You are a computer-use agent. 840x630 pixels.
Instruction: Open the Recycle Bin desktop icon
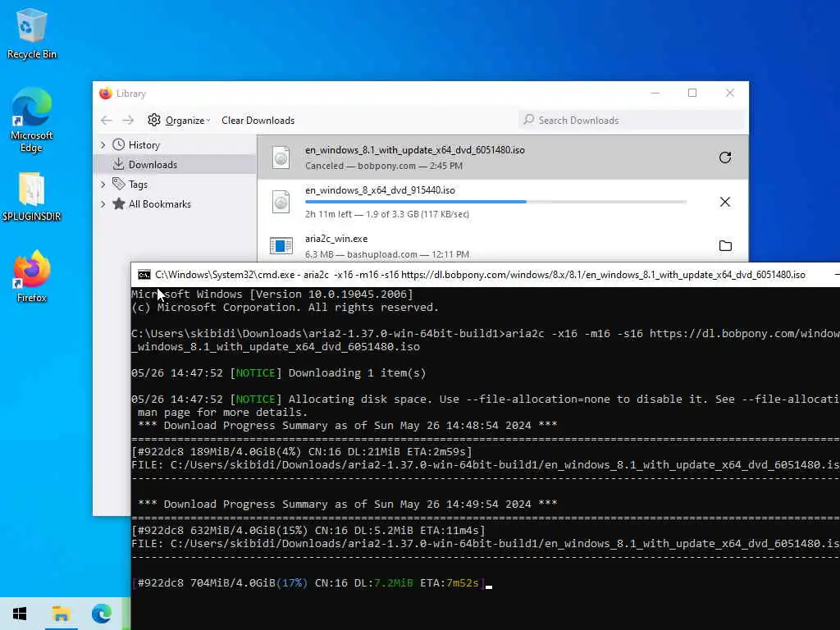(32, 34)
